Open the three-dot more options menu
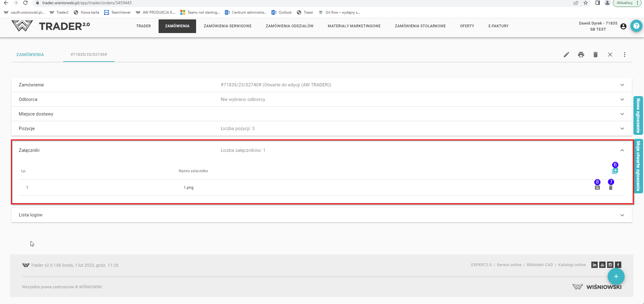This screenshot has width=644, height=304. click(x=624, y=55)
